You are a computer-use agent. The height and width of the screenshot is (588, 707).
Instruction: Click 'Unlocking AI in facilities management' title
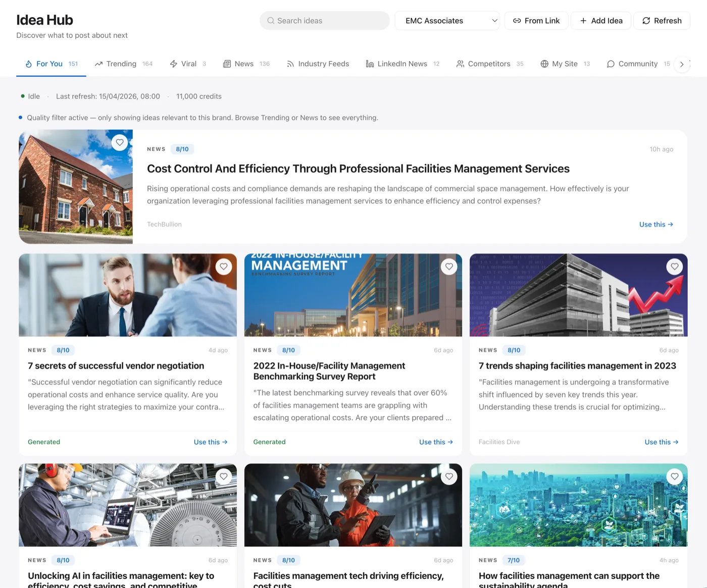[121, 580]
